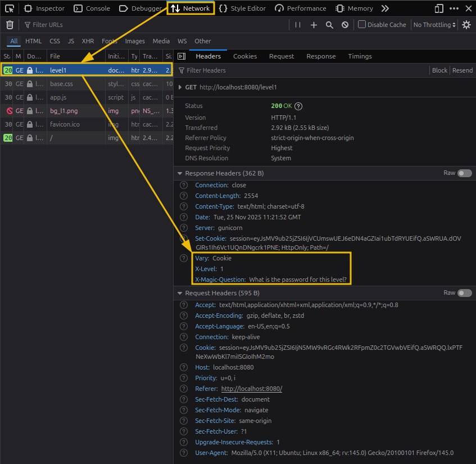Image resolution: width=476 pixels, height=464 pixels.
Task: Click the Resend button
Action: tap(462, 70)
